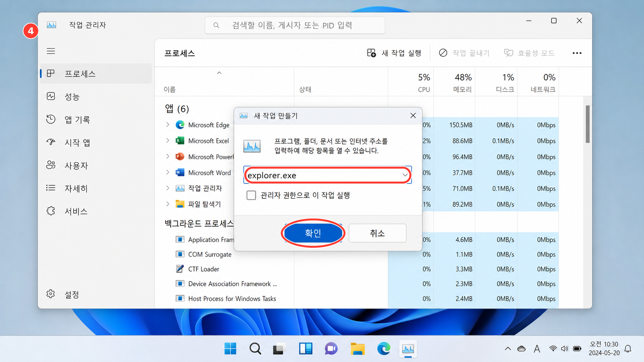Open the Windows Start button
The width and height of the screenshot is (644, 362).
coord(230,349)
